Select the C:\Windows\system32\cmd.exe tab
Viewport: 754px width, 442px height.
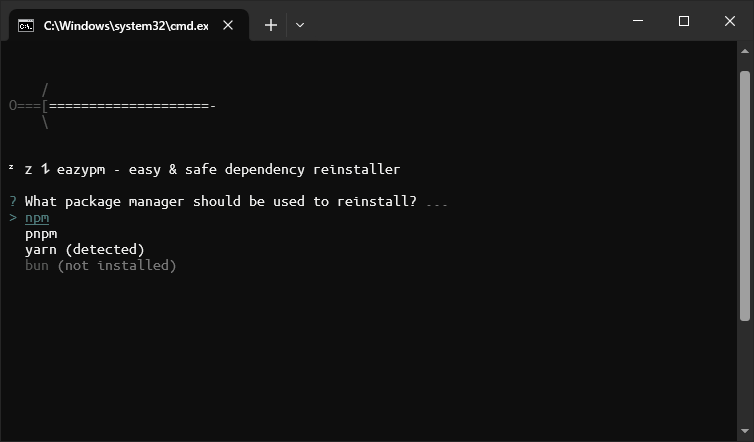coord(129,25)
